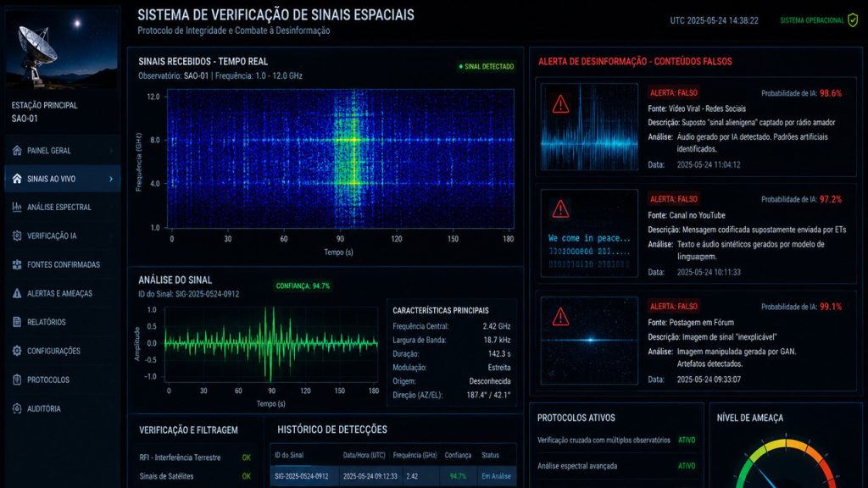Open Configurações gear icon

[17, 351]
